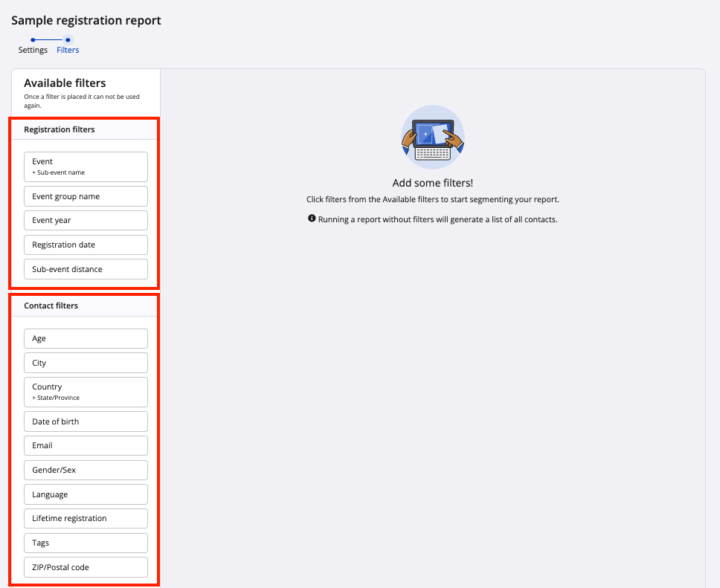Choose the Gender/Sex filter
The height and width of the screenshot is (588, 720).
click(x=86, y=470)
